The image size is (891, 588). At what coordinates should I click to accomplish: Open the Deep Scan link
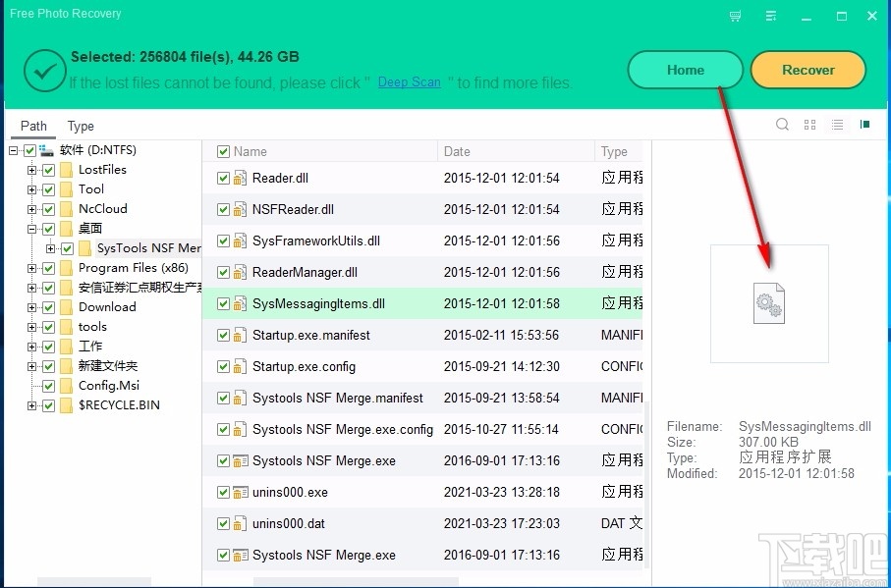[x=410, y=82]
